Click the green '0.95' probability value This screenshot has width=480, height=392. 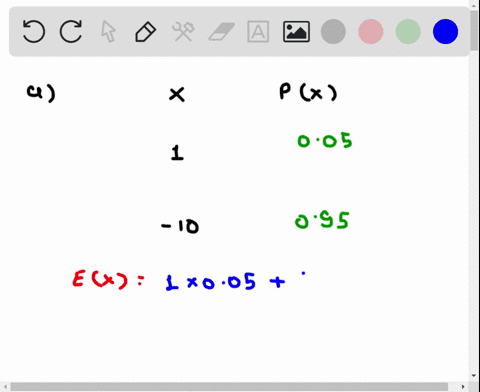[x=322, y=220]
